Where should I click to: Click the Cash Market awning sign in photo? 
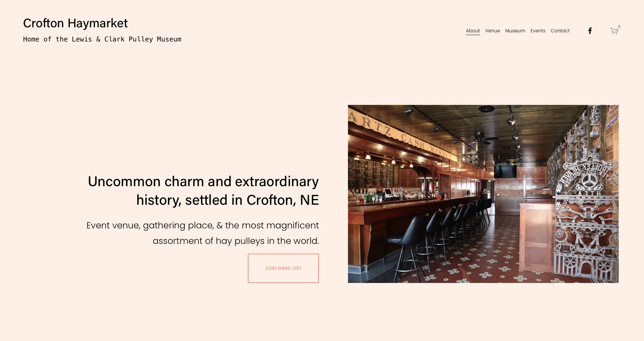pos(401,134)
